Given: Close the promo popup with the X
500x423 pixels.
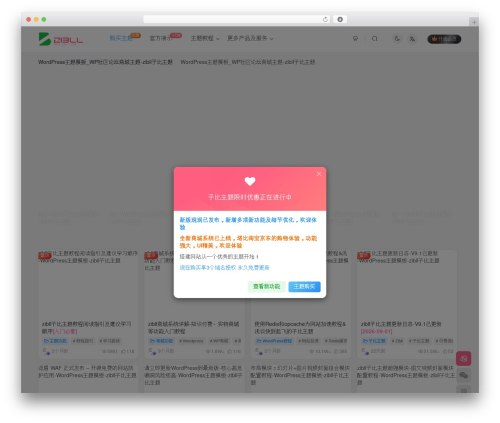Looking at the screenshot, I should tap(319, 174).
